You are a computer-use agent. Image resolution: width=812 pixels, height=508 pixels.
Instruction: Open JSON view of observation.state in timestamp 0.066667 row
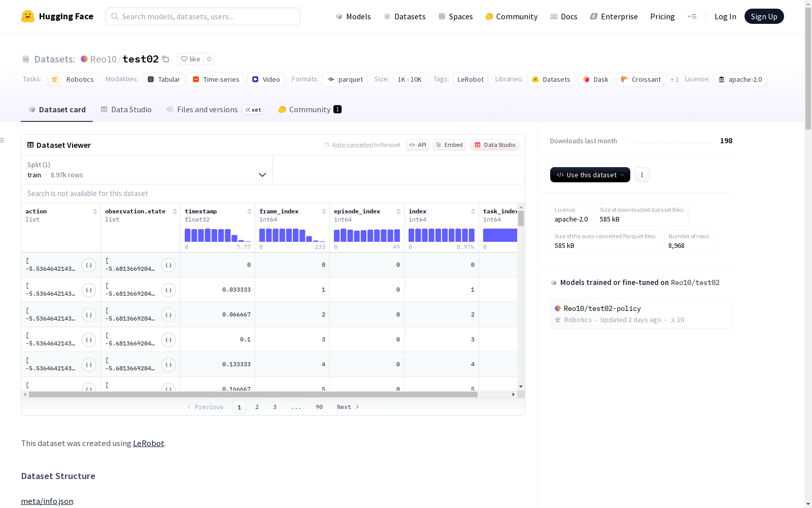pos(168,315)
